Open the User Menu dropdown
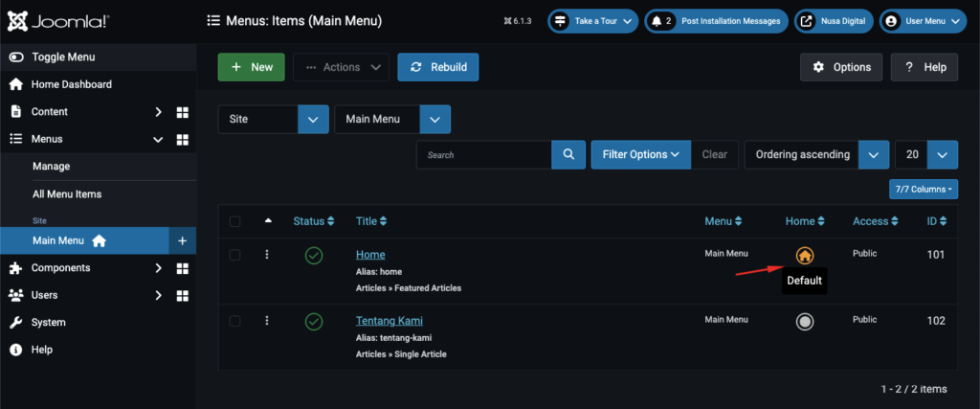This screenshot has width=980, height=409. (924, 21)
